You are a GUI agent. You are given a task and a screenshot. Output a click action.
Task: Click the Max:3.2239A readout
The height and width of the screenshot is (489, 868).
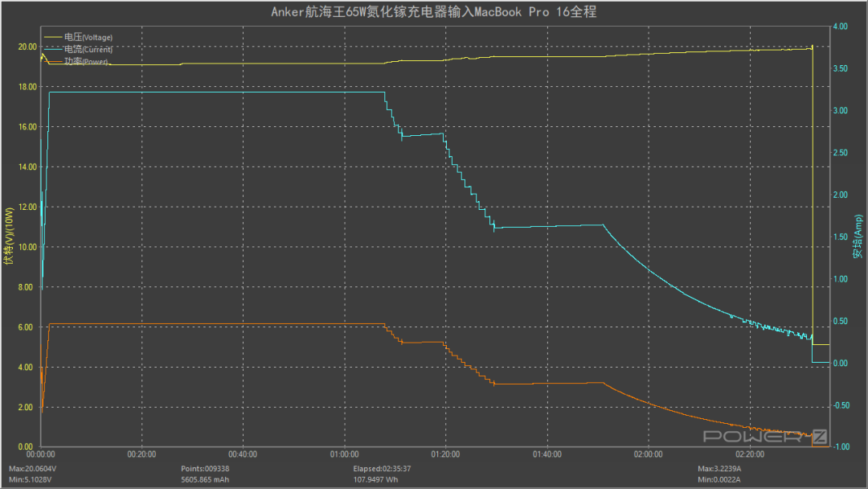[x=719, y=469]
